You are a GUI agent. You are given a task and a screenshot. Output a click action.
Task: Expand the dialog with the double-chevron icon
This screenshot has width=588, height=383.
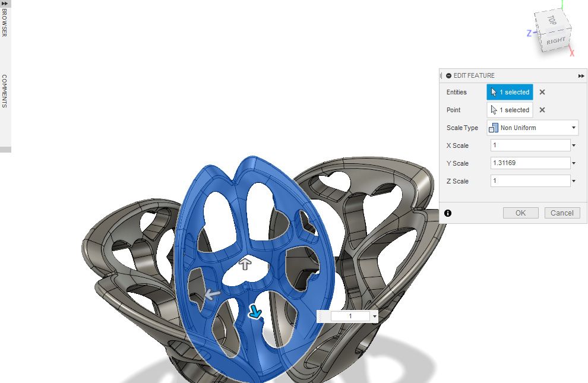click(581, 75)
